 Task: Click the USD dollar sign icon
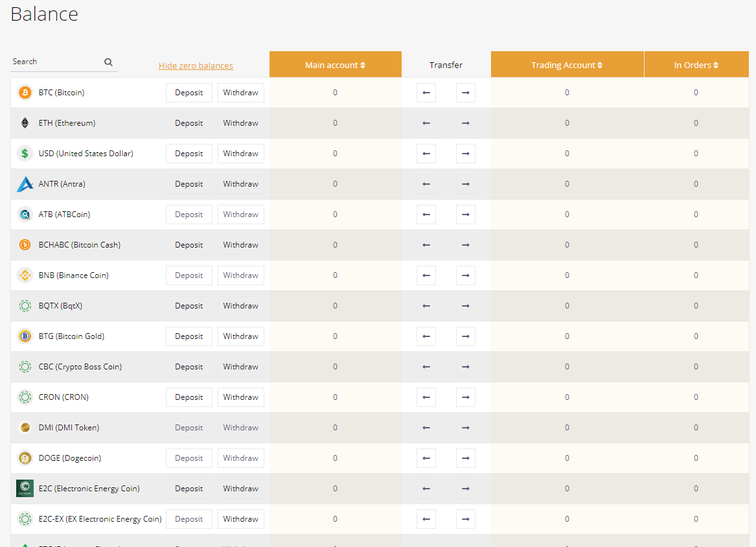tap(25, 154)
